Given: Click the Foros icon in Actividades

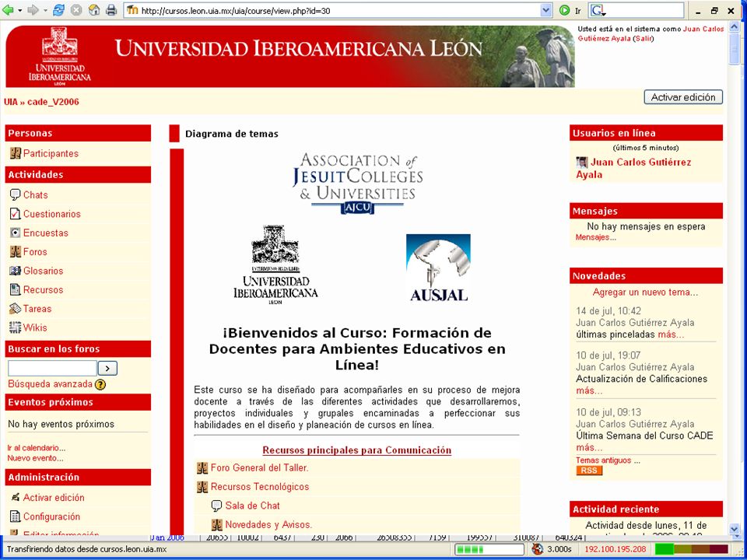Looking at the screenshot, I should click(x=16, y=251).
